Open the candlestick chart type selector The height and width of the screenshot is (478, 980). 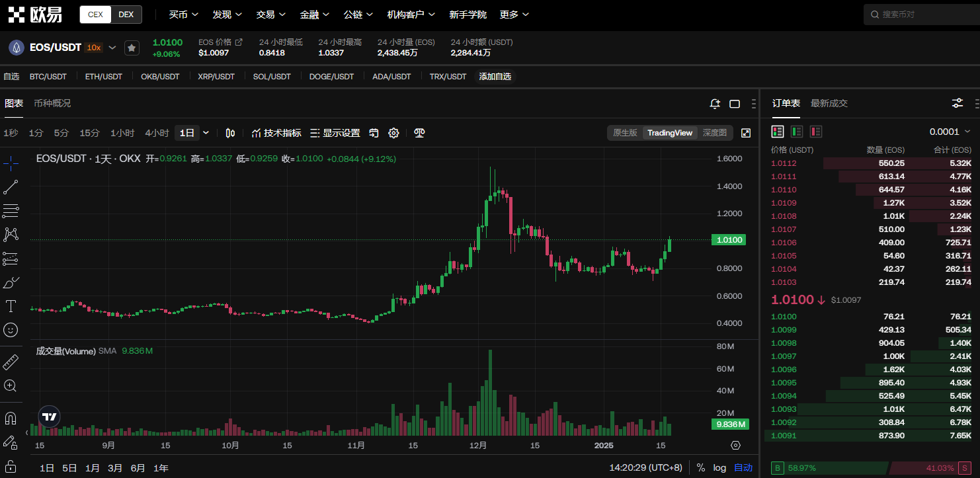[x=230, y=133]
